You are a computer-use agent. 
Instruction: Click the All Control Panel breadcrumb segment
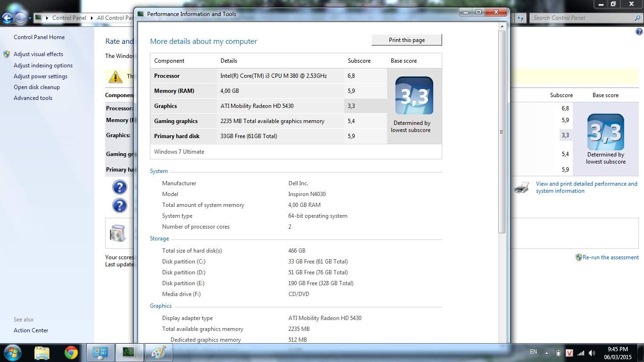(x=115, y=18)
